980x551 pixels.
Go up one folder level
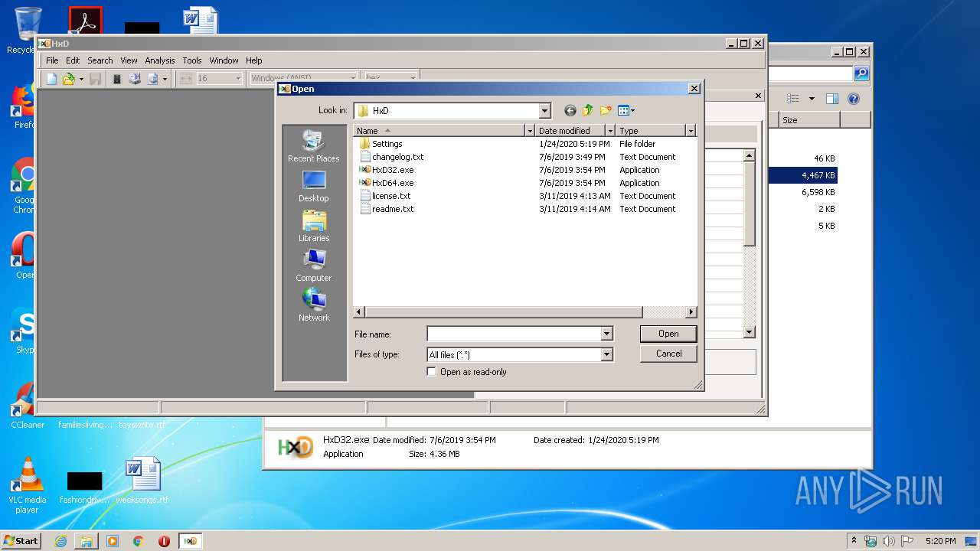[x=588, y=110]
